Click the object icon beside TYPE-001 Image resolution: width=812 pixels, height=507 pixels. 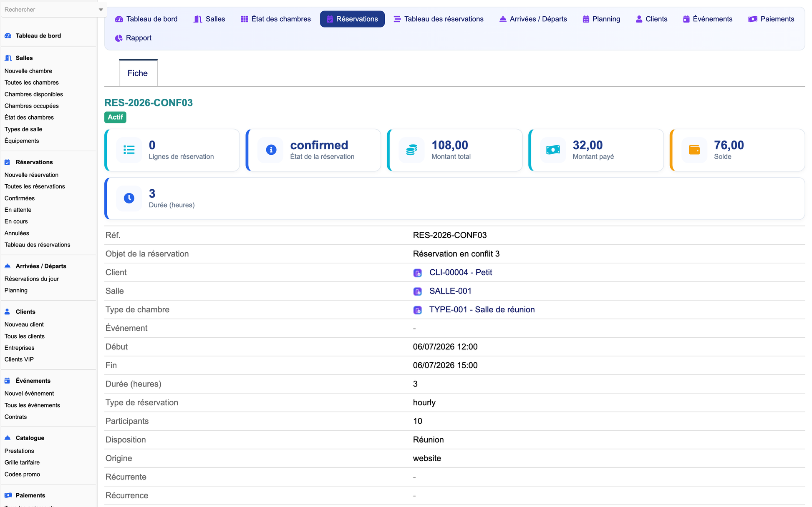pyautogui.click(x=417, y=310)
